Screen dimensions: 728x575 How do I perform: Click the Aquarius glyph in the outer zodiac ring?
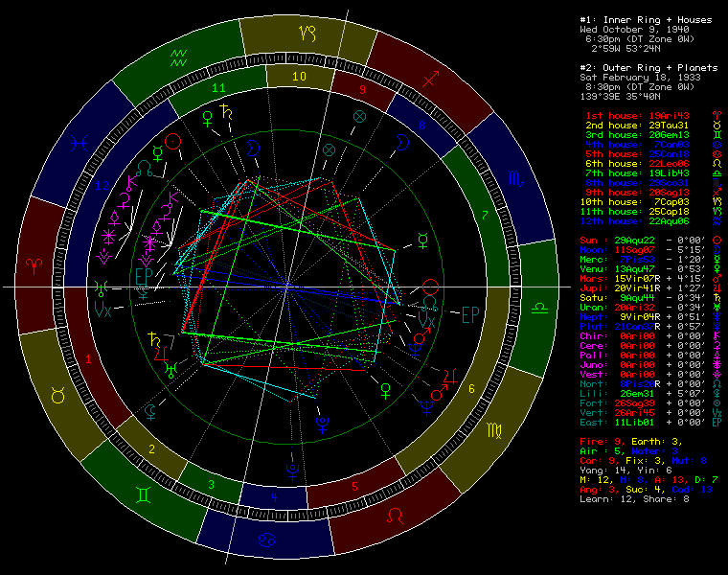point(179,58)
